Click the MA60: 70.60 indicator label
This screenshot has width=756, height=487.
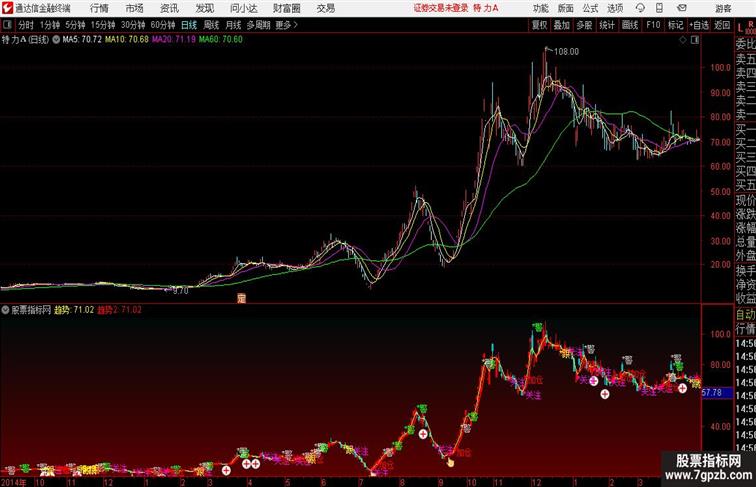(x=221, y=40)
